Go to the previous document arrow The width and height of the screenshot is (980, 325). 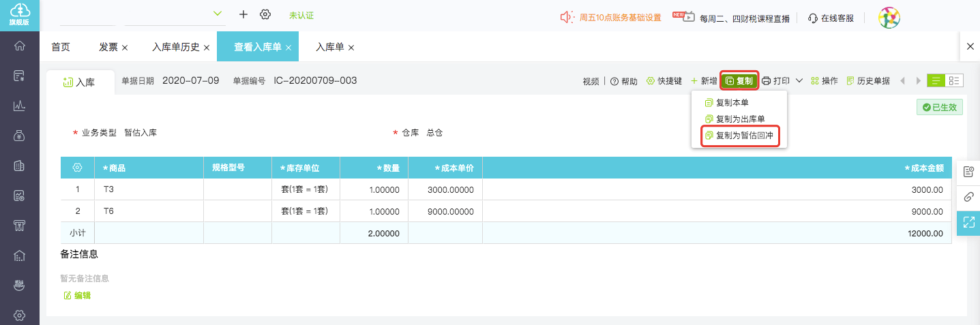coord(903,81)
